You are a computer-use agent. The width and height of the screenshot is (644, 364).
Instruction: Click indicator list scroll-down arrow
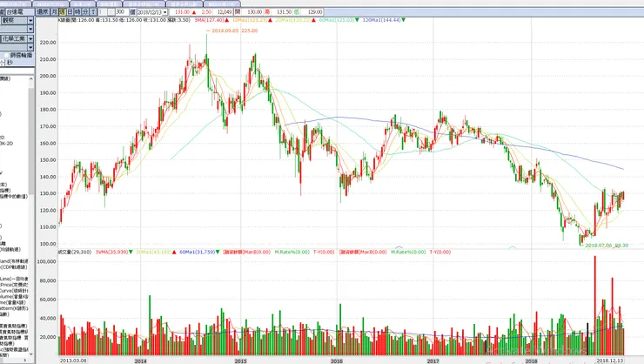[31, 354]
